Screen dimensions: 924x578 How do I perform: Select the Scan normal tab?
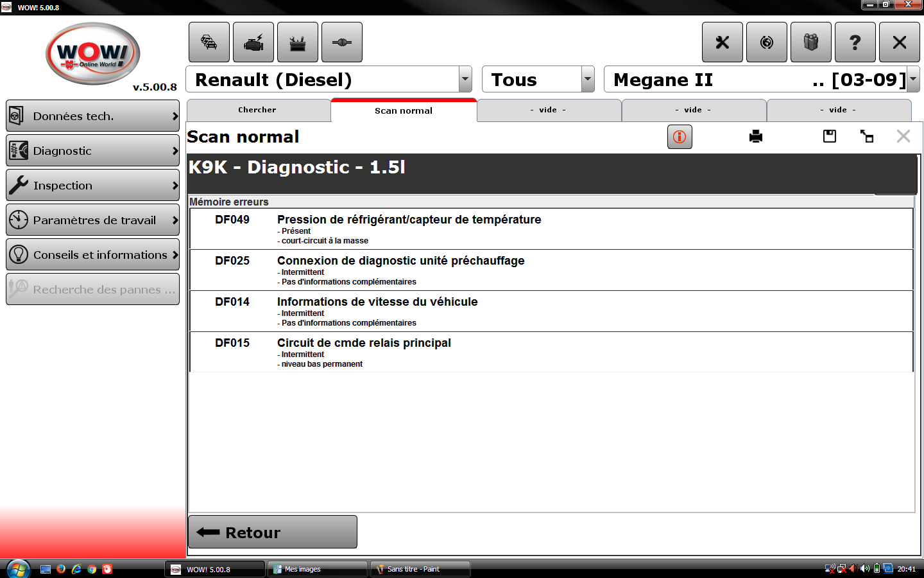404,110
